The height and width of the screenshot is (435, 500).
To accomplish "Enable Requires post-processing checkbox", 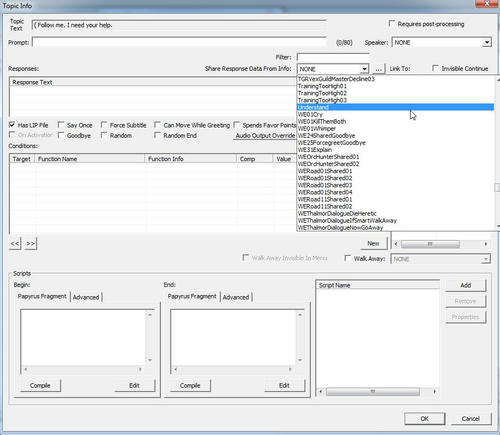I will click(392, 23).
